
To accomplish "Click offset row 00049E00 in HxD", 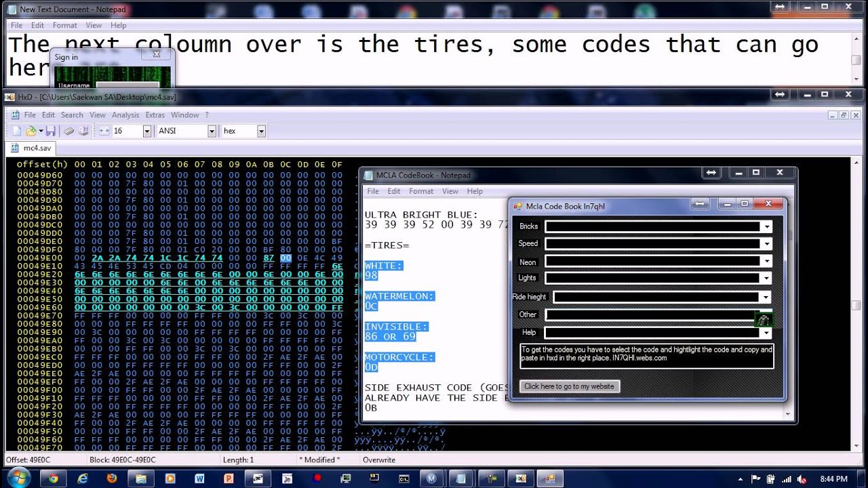I will coord(39,258).
